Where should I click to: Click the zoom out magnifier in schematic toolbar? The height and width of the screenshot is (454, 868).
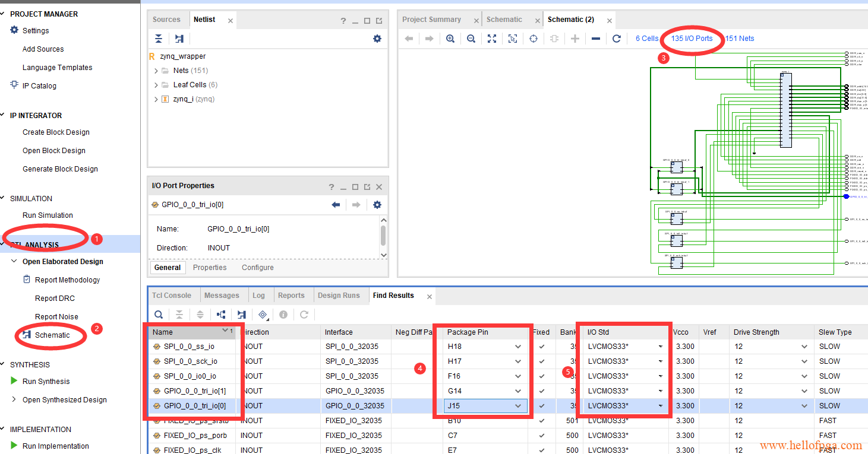[471, 39]
